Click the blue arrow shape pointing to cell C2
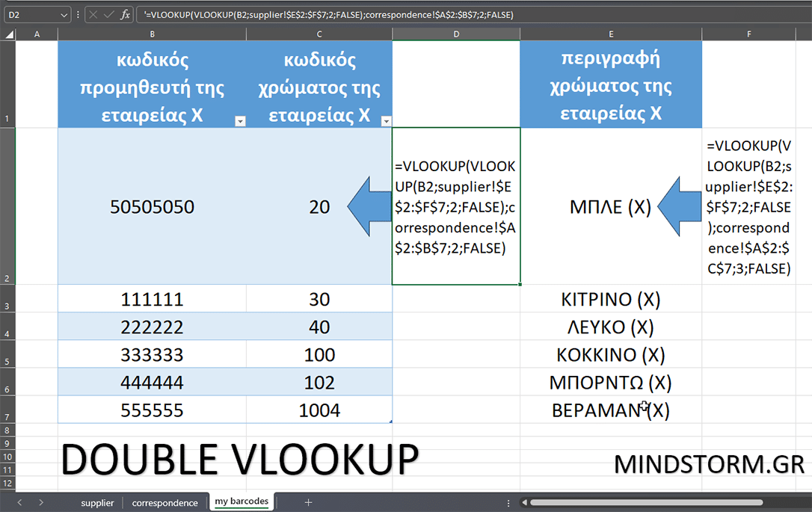The image size is (812, 512). 370,206
